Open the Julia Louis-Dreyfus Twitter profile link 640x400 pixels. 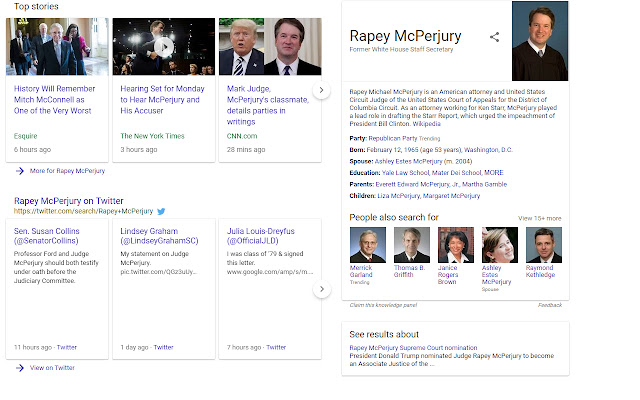click(260, 236)
